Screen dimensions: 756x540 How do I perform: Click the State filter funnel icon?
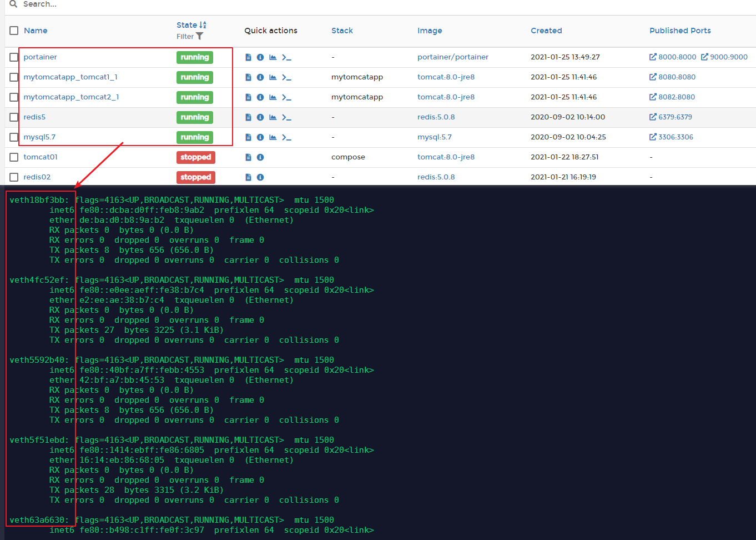(x=200, y=37)
